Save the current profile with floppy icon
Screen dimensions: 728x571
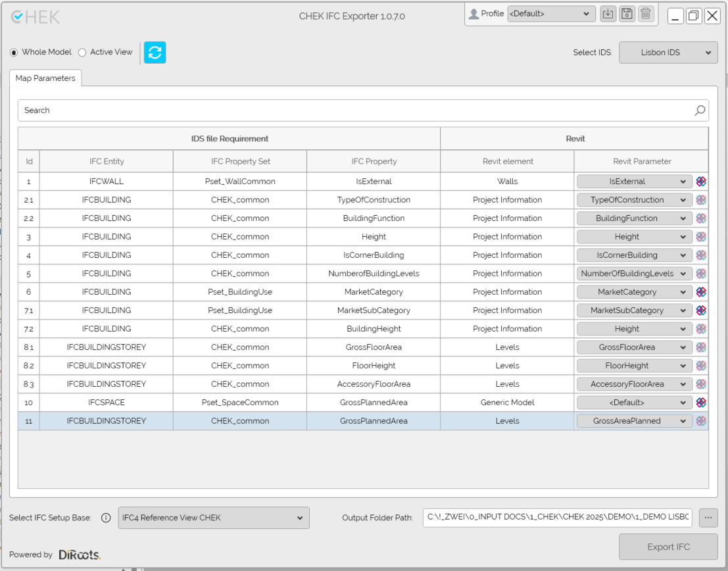(627, 14)
